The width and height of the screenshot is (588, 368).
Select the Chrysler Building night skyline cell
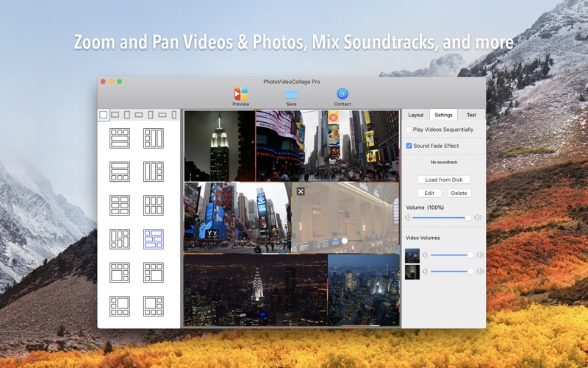click(256, 290)
